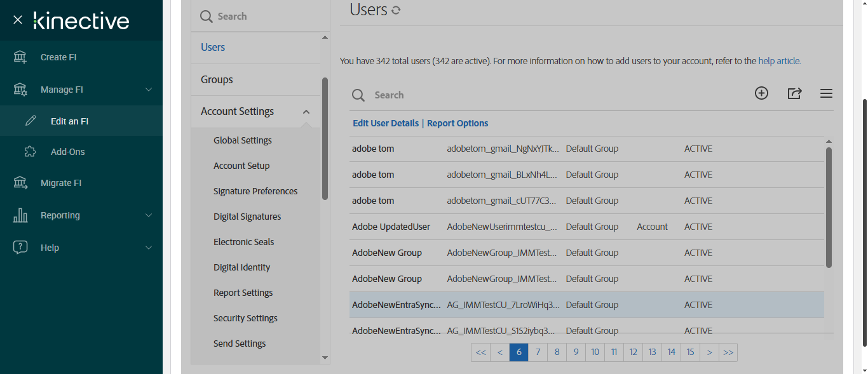Open the help article link
The width and height of the screenshot is (868, 374).
[x=779, y=62]
